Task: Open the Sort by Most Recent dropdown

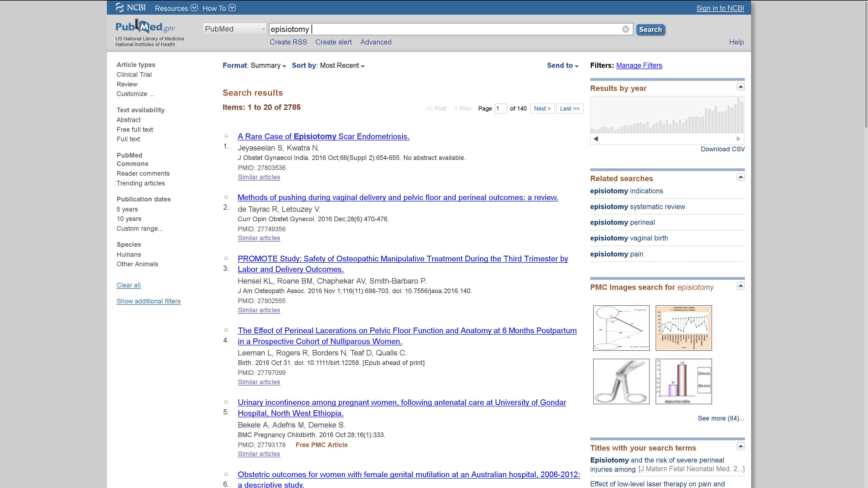Action: (x=328, y=65)
